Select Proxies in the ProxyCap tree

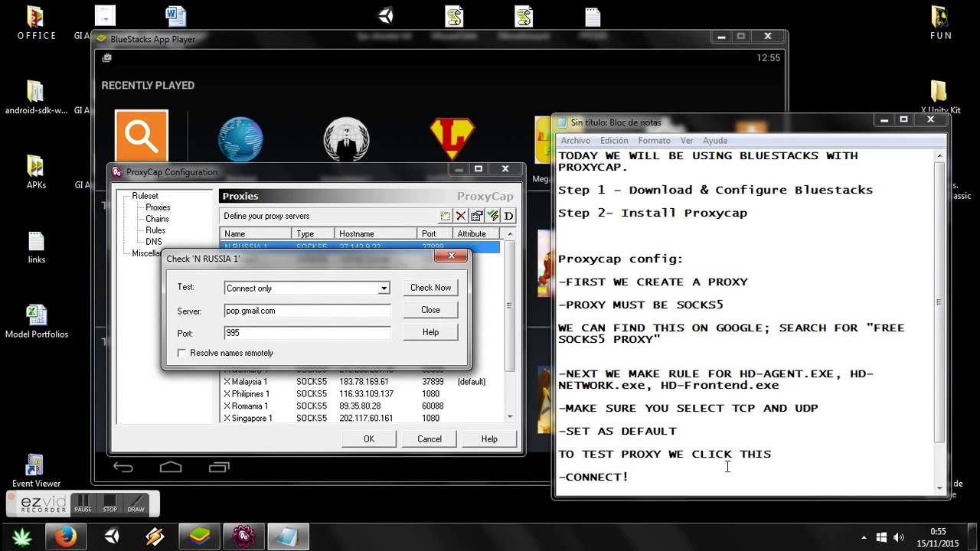point(158,207)
